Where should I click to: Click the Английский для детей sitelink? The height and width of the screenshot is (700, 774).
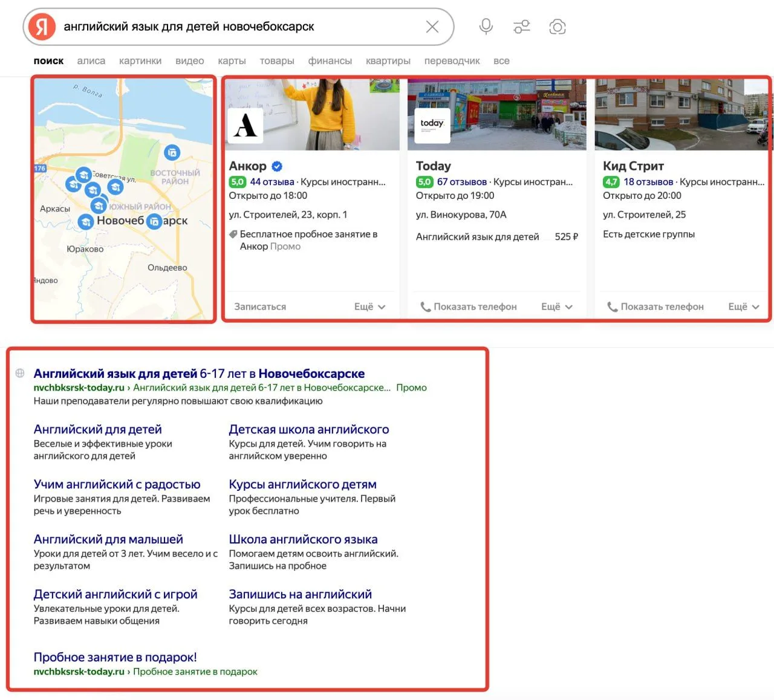(98, 429)
